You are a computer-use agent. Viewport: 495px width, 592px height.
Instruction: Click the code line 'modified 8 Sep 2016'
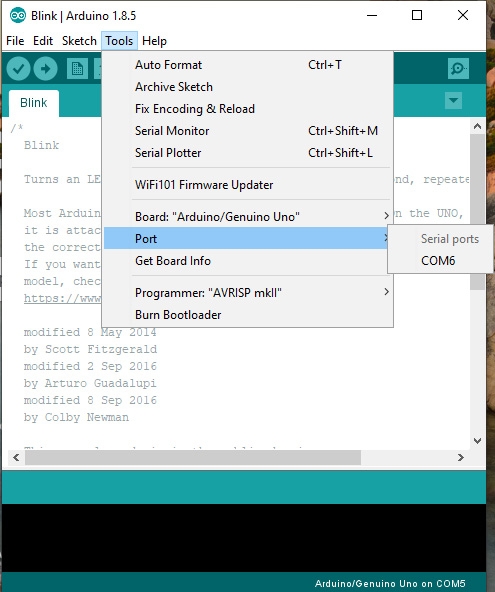click(90, 400)
